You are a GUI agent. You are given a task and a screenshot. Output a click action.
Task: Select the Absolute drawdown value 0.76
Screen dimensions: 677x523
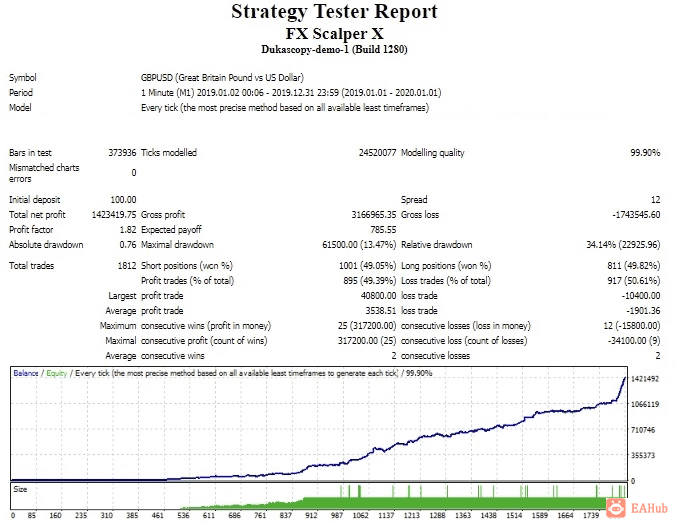(x=128, y=245)
